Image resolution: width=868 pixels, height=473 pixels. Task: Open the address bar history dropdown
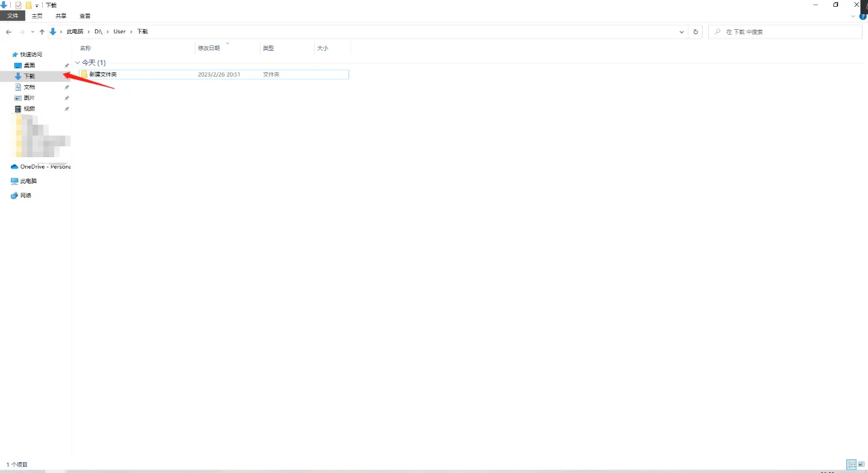[x=682, y=32]
